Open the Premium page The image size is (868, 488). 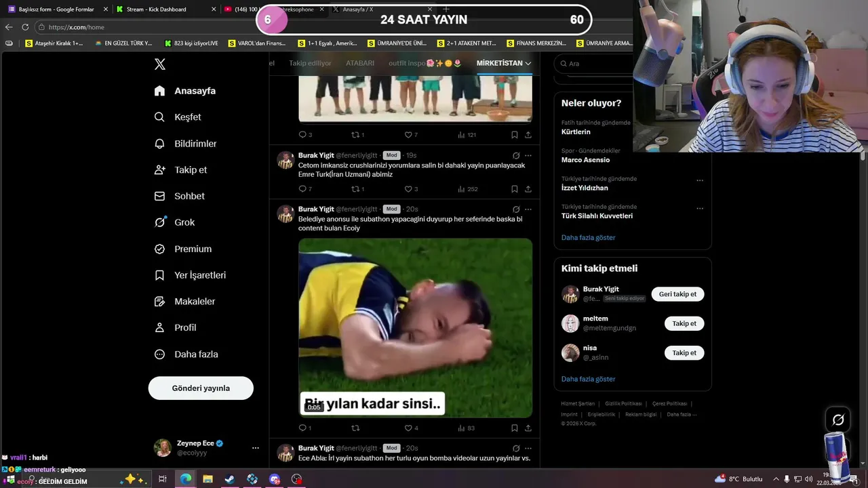(183, 249)
